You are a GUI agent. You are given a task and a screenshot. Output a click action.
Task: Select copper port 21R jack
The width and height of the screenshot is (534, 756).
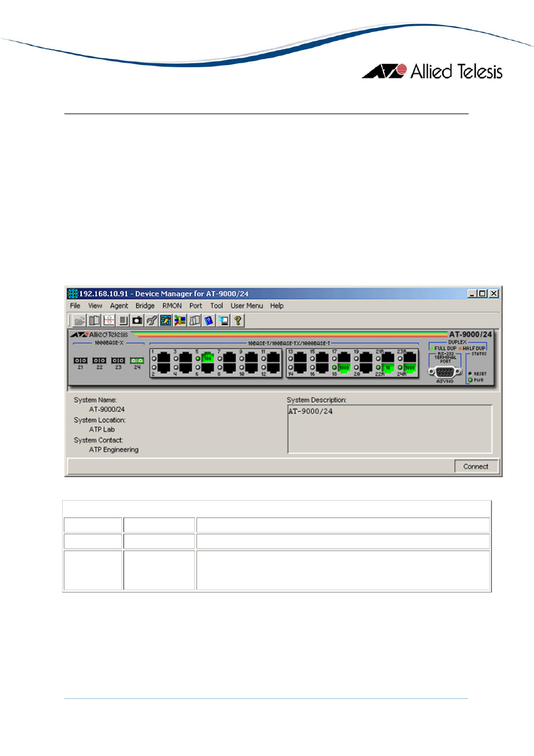tap(388, 357)
